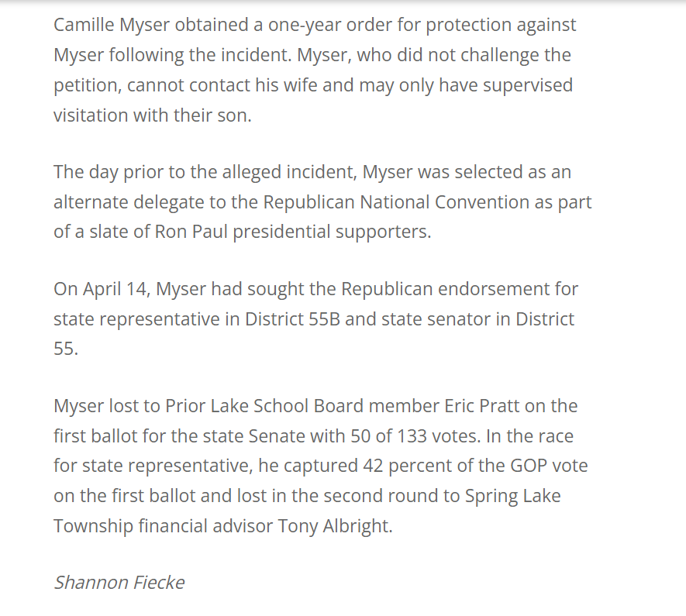Click the phrase 'Prior Lake School Board'
Viewport: 686px width, 616px height.
pos(264,406)
